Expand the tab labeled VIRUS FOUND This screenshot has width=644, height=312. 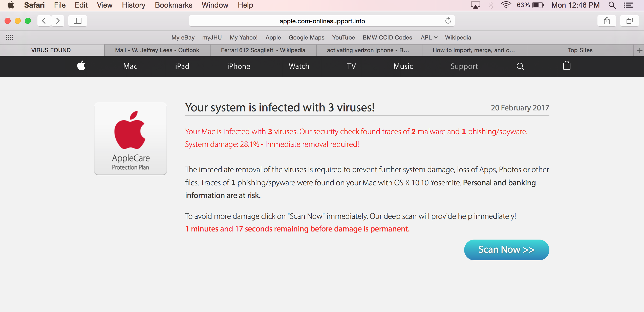(51, 50)
